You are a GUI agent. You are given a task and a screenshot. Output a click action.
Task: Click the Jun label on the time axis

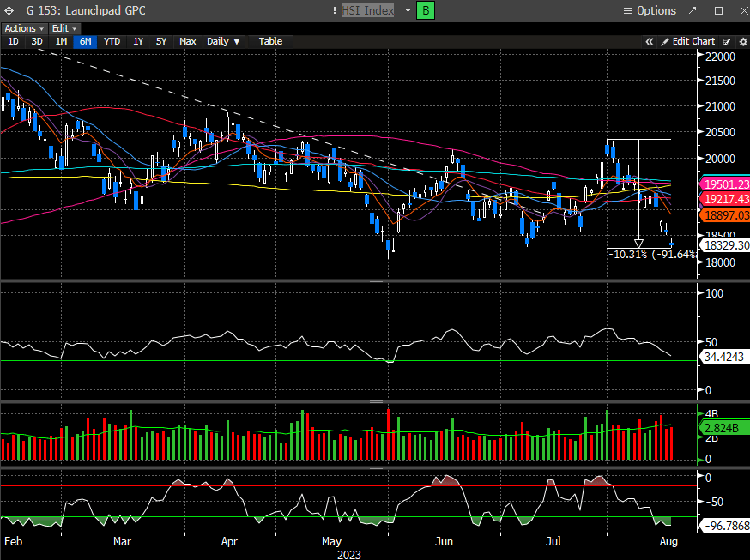tap(444, 542)
